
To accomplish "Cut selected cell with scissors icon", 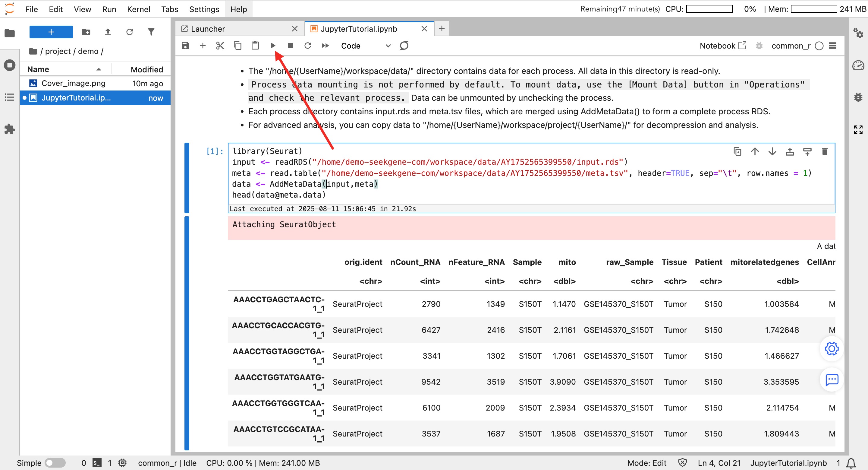I will (x=220, y=46).
